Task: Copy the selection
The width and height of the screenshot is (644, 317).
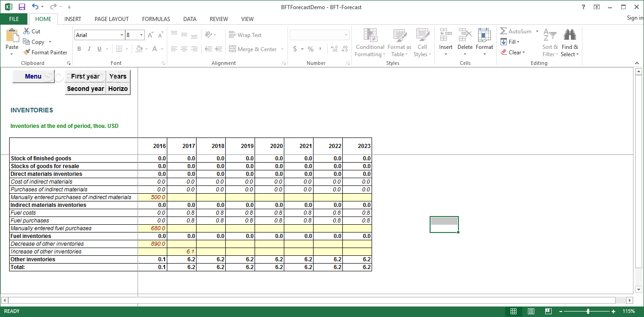Action: [34, 42]
